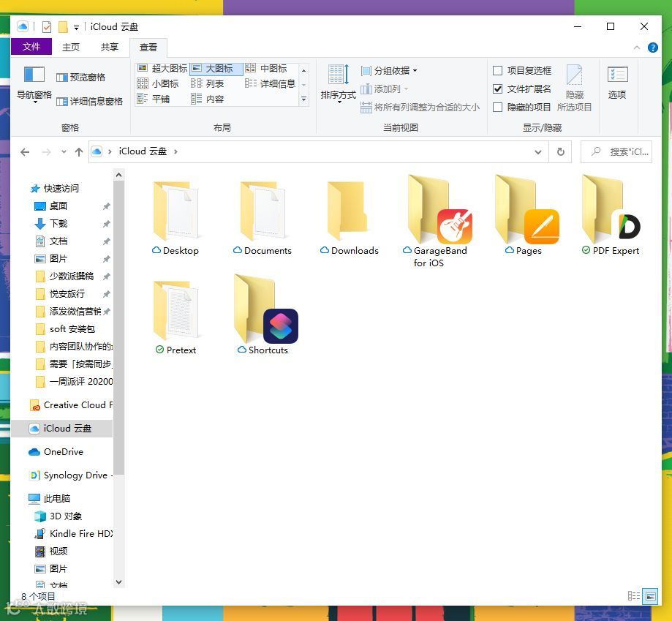672x621 pixels.
Task: Open 下载 (Downloads) in quick access
Action: pyautogui.click(x=50, y=223)
